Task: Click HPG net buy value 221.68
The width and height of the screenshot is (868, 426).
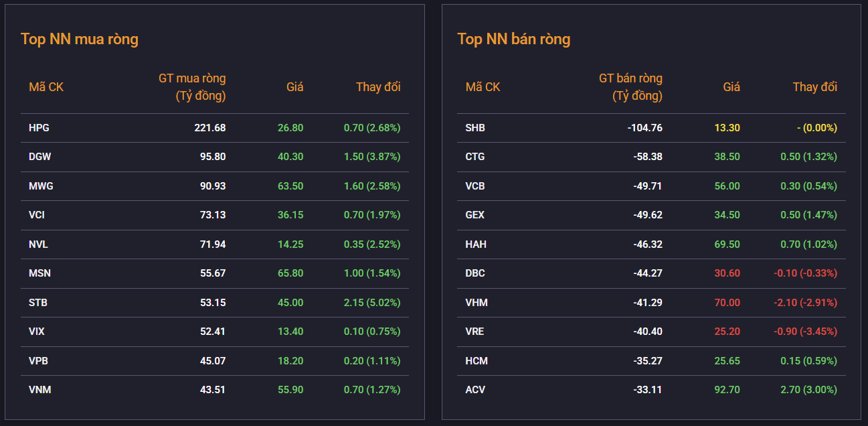Action: (x=210, y=128)
